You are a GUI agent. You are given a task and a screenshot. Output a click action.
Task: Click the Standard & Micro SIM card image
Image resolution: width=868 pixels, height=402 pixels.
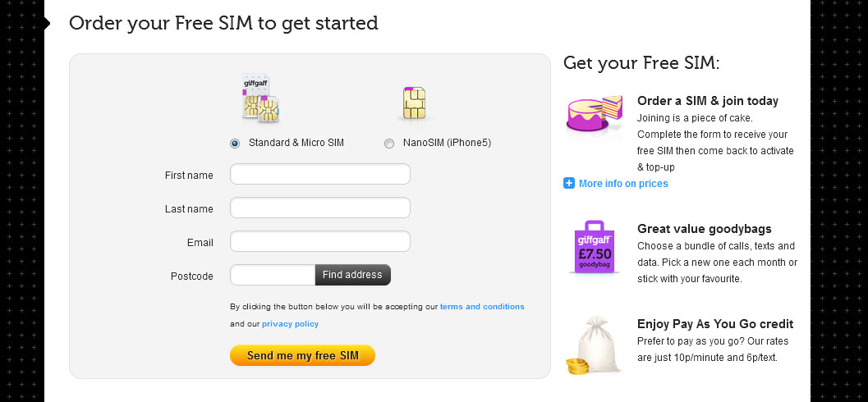[261, 98]
